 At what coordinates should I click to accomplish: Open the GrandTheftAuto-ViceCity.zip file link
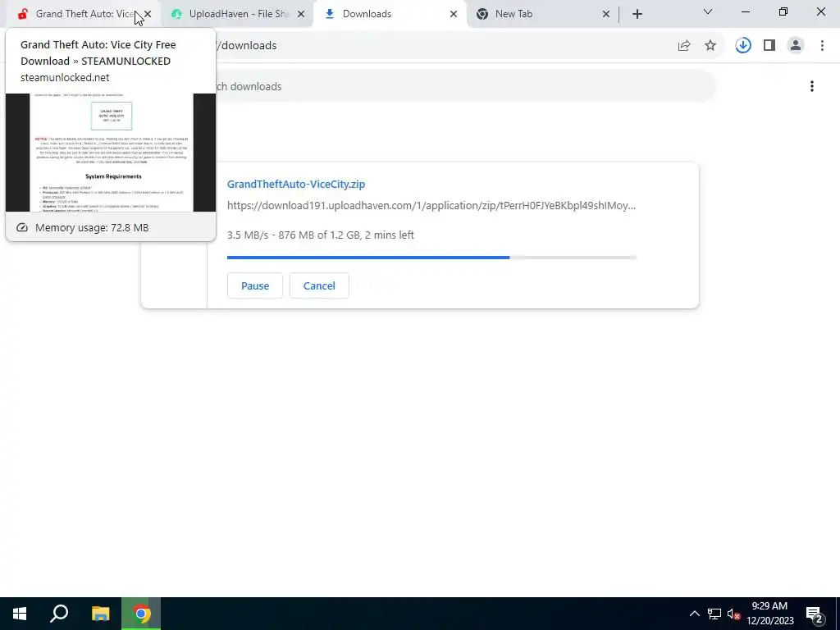coord(295,184)
